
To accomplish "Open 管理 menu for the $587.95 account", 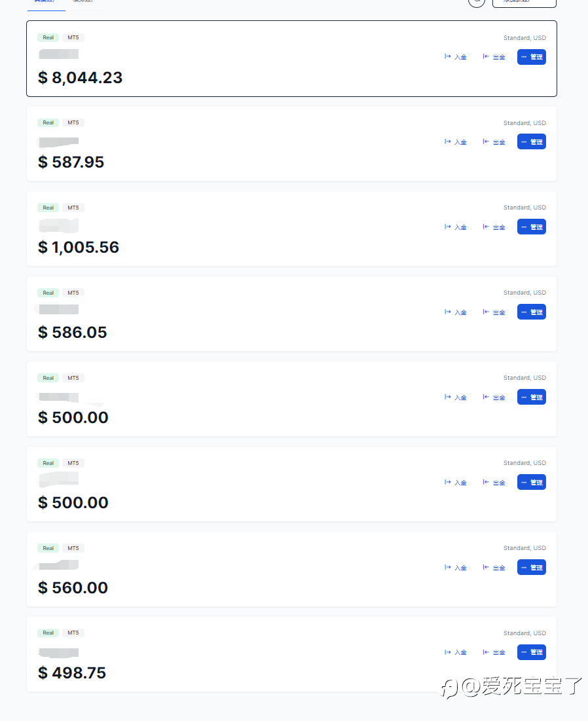I will [532, 141].
